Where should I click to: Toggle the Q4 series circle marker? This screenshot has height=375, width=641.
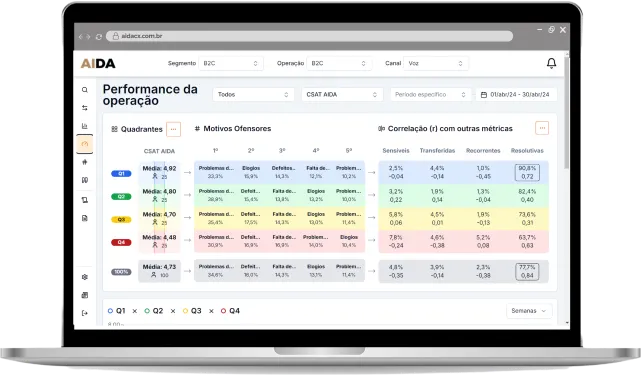(x=223, y=311)
